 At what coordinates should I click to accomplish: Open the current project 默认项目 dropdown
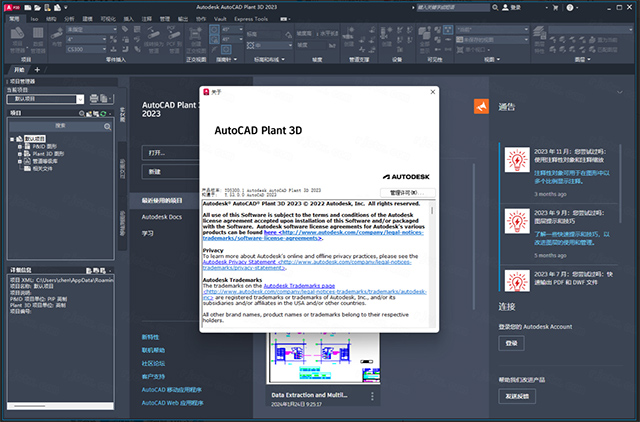click(x=45, y=99)
